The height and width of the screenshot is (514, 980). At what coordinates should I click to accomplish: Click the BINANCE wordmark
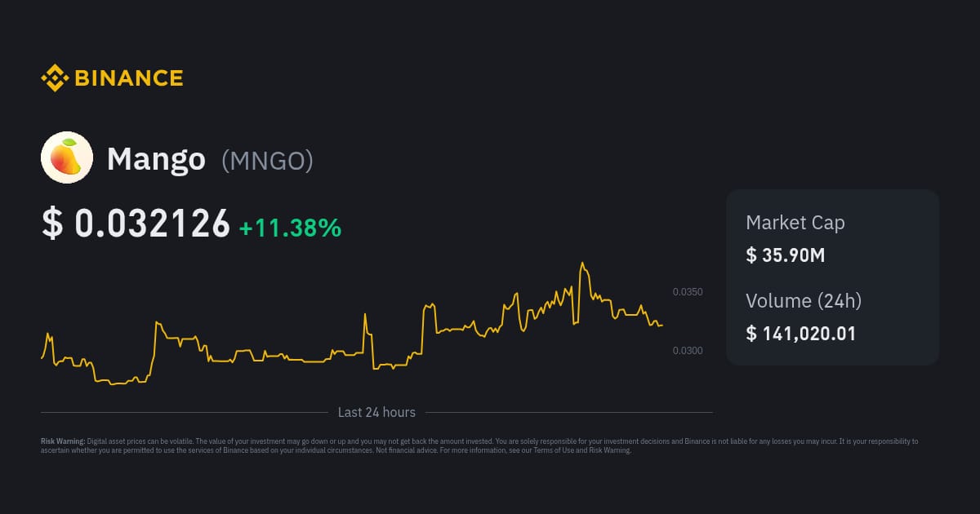point(128,78)
